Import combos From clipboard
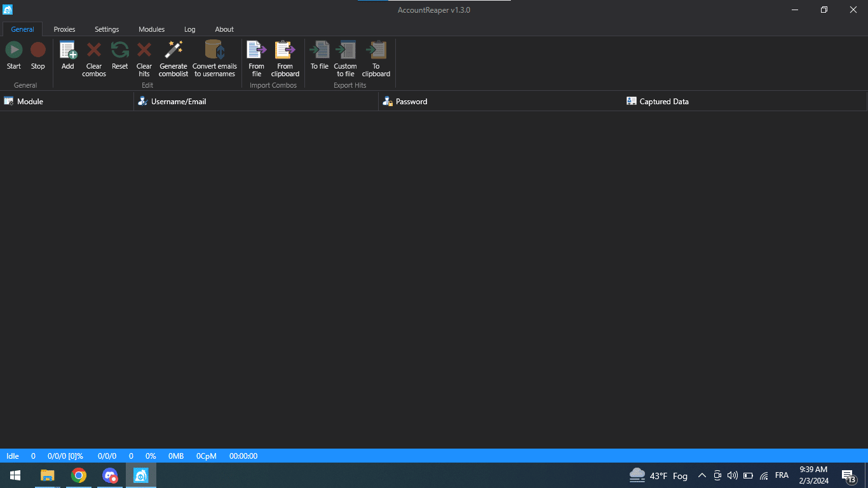Image resolution: width=868 pixels, height=488 pixels. coord(285,50)
